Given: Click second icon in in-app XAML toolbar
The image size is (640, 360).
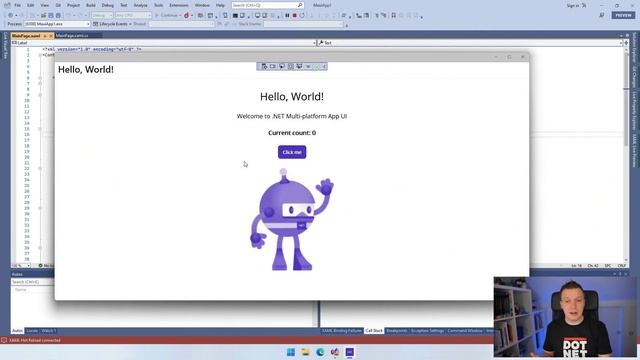Looking at the screenshot, I should [x=273, y=67].
